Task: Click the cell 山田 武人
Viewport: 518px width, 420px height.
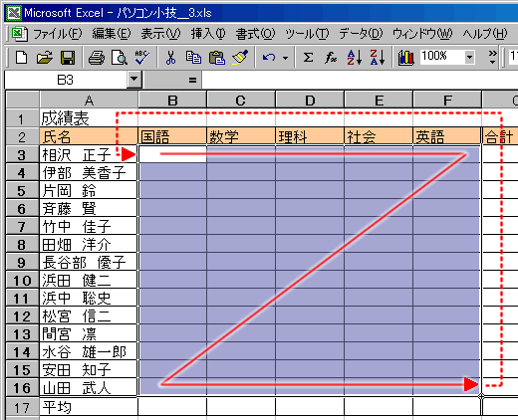Action: tap(89, 387)
